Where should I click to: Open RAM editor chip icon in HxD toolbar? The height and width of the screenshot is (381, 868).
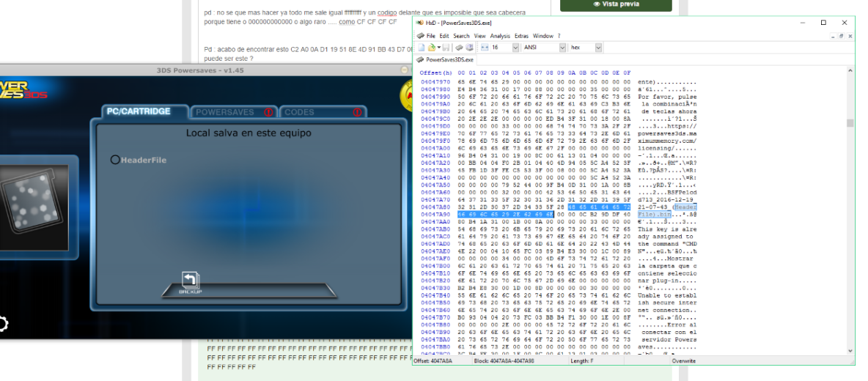[459, 48]
